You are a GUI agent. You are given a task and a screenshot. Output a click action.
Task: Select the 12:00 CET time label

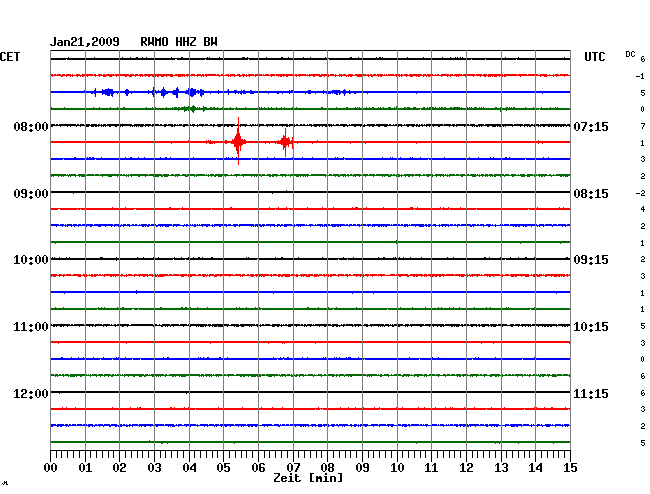click(x=31, y=393)
